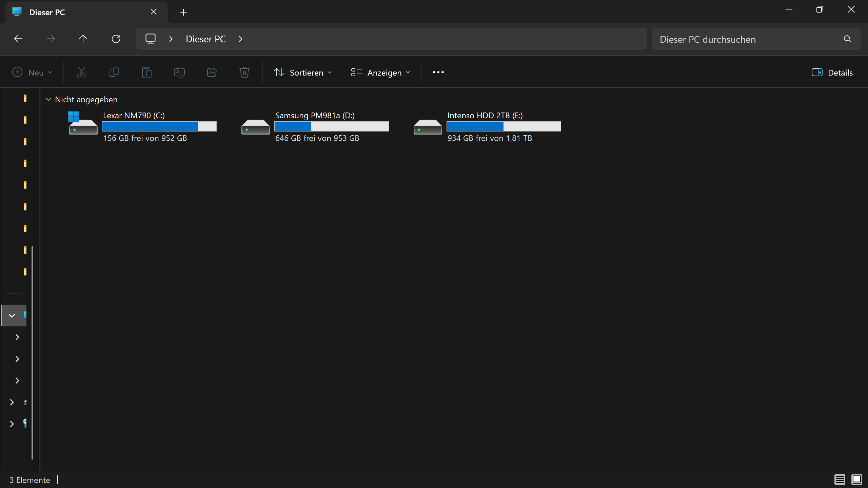Click the Lexar NM790 (C:) capacity bar
The height and width of the screenshot is (488, 868).
point(159,126)
